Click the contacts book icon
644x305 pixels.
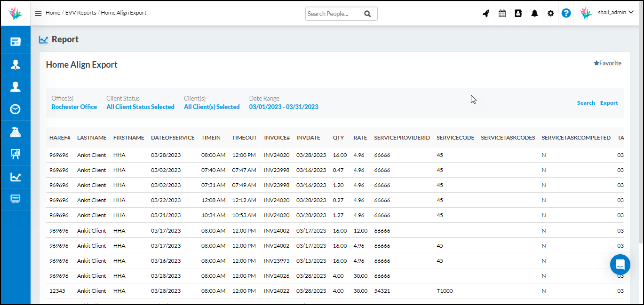point(518,14)
